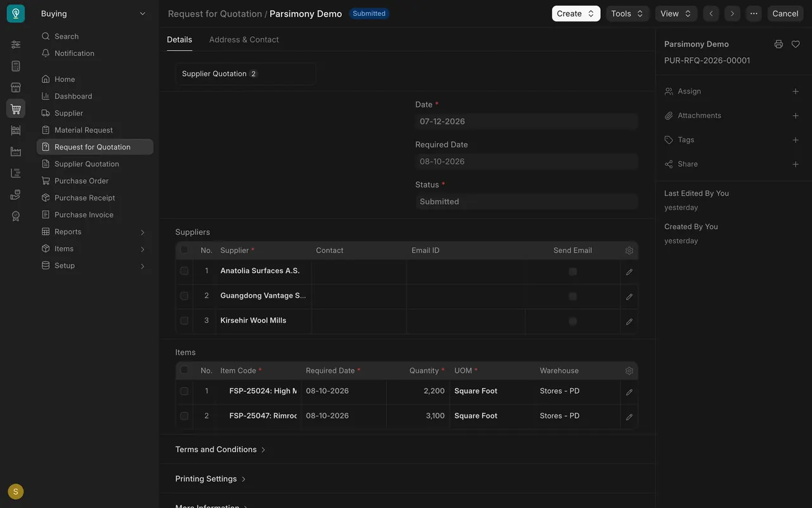
Task: Edit the Anatolia Surfaces A.S. row with the pencil icon
Action: pos(629,272)
